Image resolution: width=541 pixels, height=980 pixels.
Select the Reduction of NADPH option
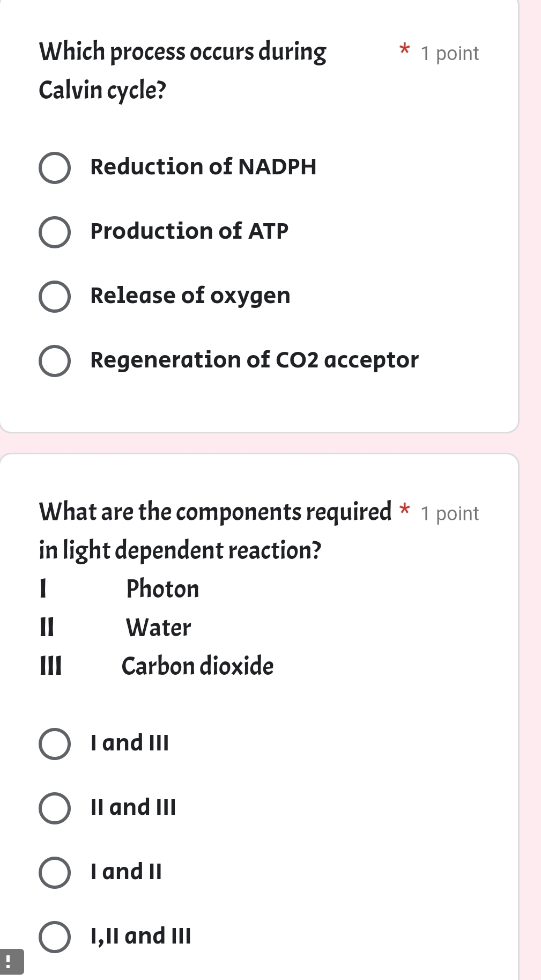click(x=55, y=167)
